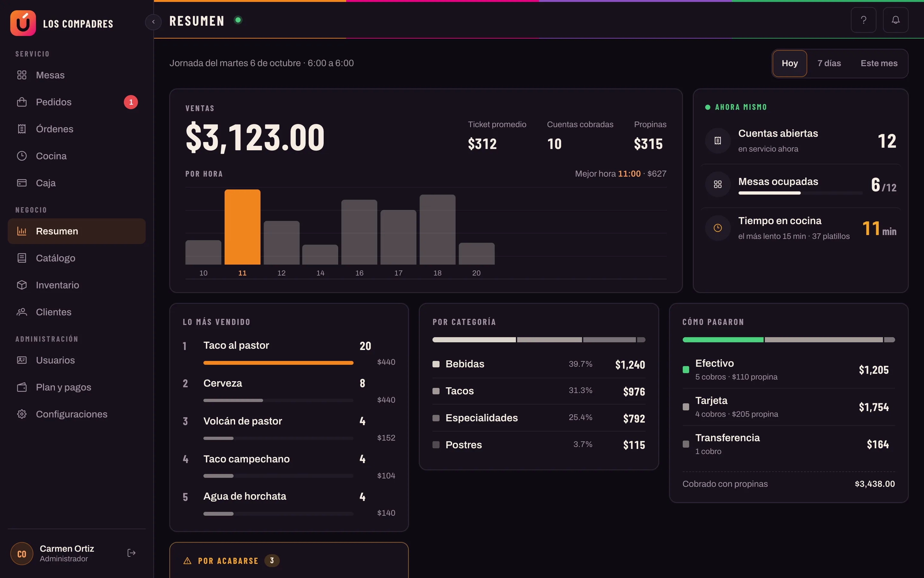Viewport: 924px width, 578px height.
Task: Click the 16 hour sales bar
Action: (x=359, y=232)
